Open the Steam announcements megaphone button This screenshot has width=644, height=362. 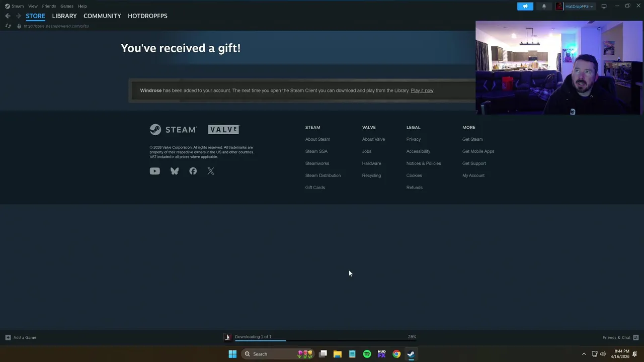pyautogui.click(x=525, y=6)
